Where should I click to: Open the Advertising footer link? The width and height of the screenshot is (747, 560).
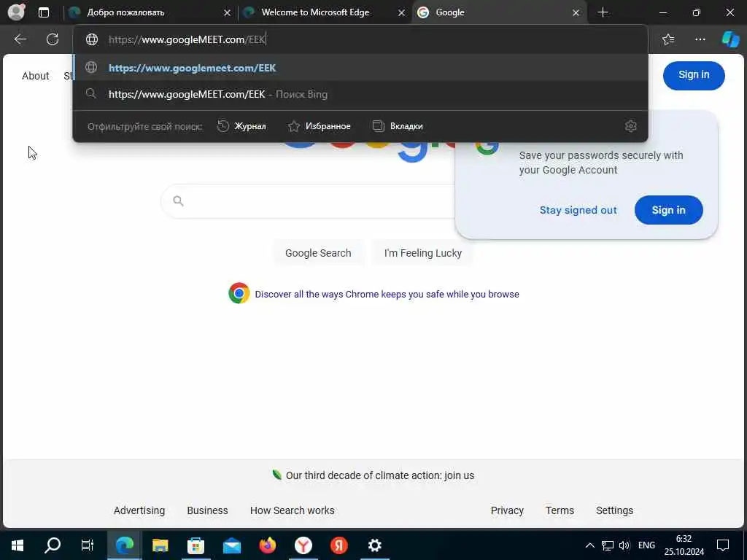(139, 510)
